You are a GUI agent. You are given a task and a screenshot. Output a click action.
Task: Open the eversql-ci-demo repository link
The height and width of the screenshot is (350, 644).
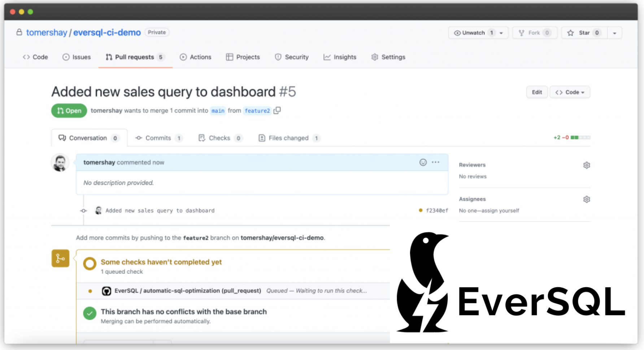coord(107,32)
